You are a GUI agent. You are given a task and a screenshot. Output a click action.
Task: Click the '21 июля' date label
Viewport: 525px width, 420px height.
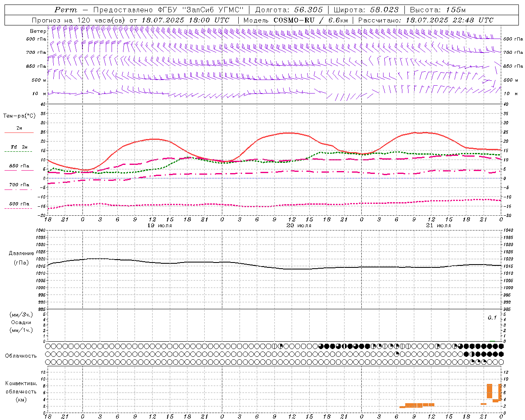point(438,226)
